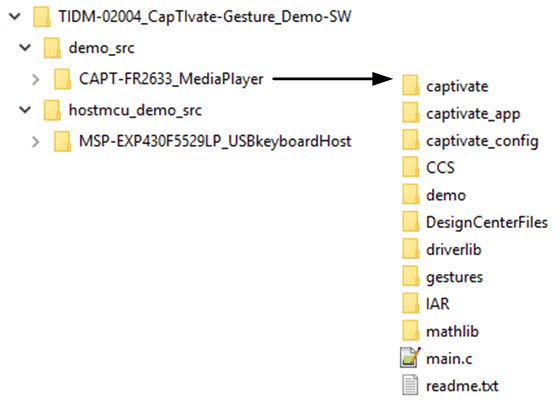The image size is (560, 404).
Task: Click the readme.txt document icon
Action: (410, 385)
